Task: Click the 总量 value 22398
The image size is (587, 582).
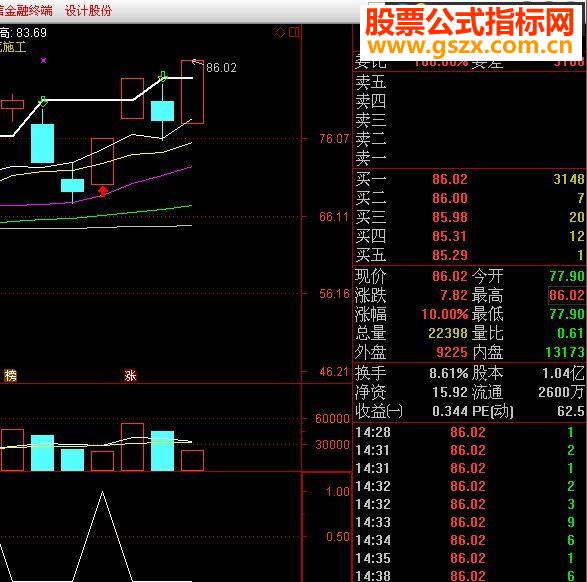Action: point(448,333)
